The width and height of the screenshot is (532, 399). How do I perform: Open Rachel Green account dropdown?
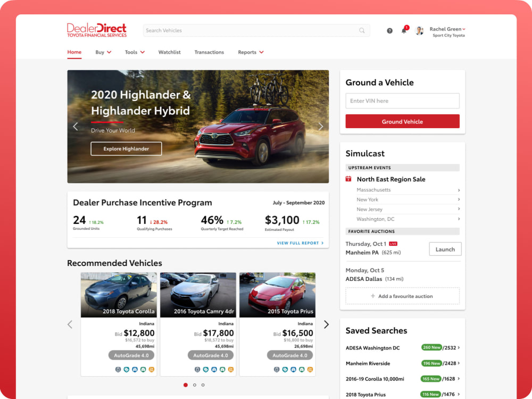click(x=464, y=29)
